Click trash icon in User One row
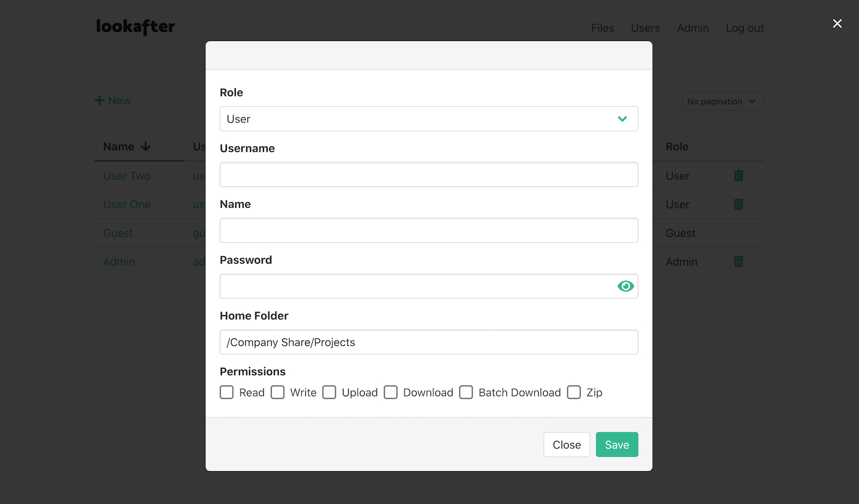Viewport: 859px width, 504px height. 738,204
